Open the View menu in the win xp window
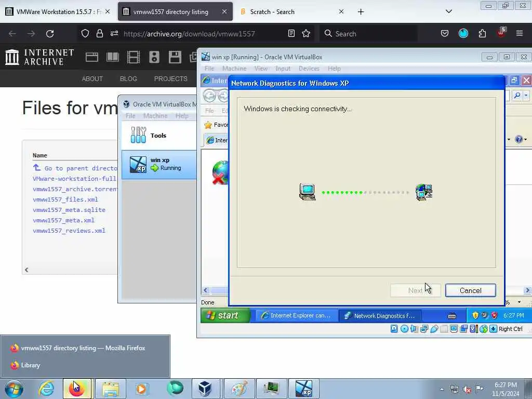 pos(261,69)
